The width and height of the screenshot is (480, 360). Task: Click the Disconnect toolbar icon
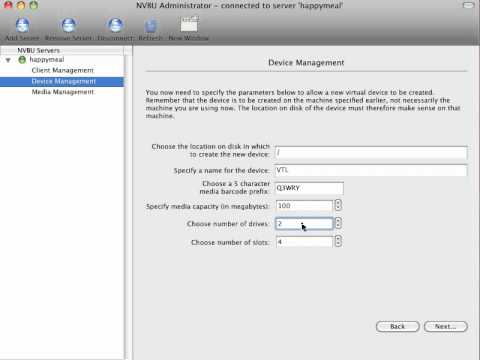click(x=115, y=25)
